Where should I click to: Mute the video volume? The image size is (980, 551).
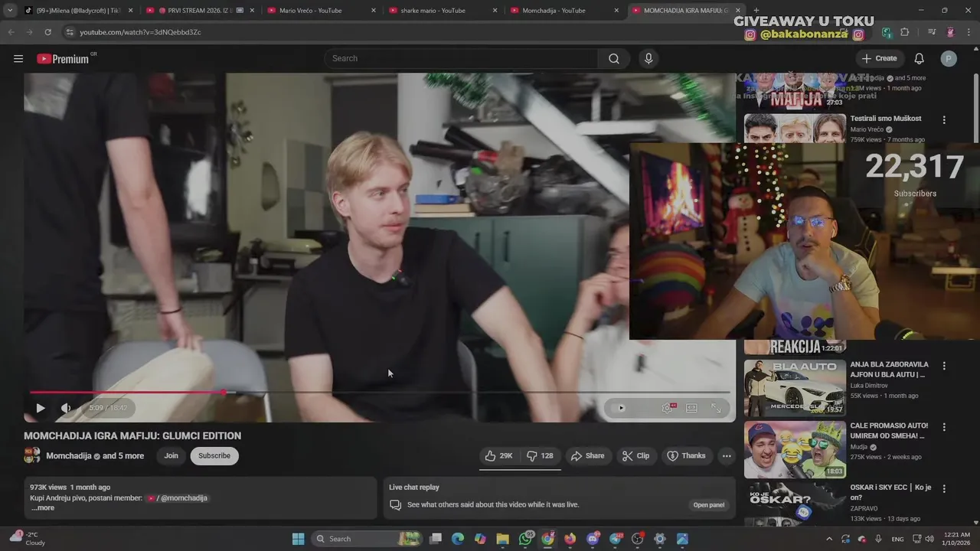(66, 408)
